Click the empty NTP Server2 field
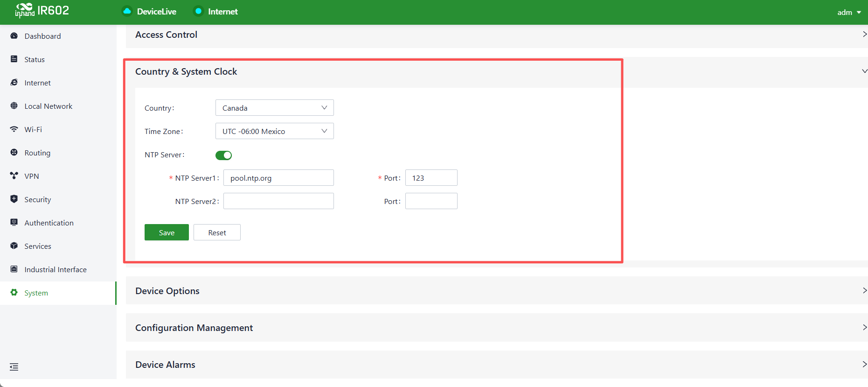The height and width of the screenshot is (387, 868). click(278, 201)
